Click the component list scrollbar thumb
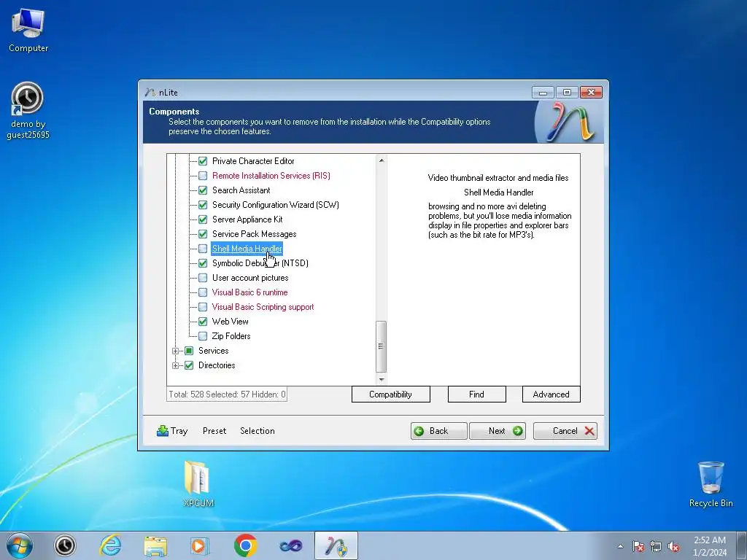747x560 pixels. pyautogui.click(x=381, y=346)
